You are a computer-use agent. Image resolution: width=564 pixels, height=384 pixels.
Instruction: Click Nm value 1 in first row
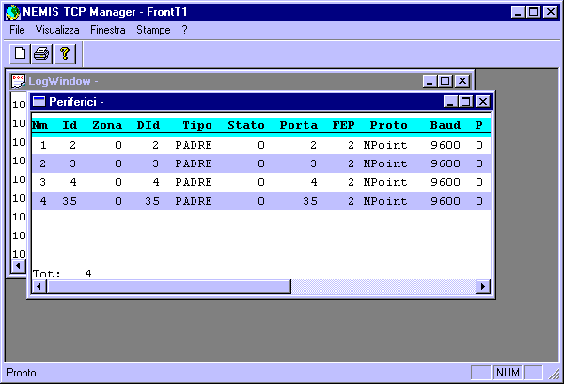(43, 145)
